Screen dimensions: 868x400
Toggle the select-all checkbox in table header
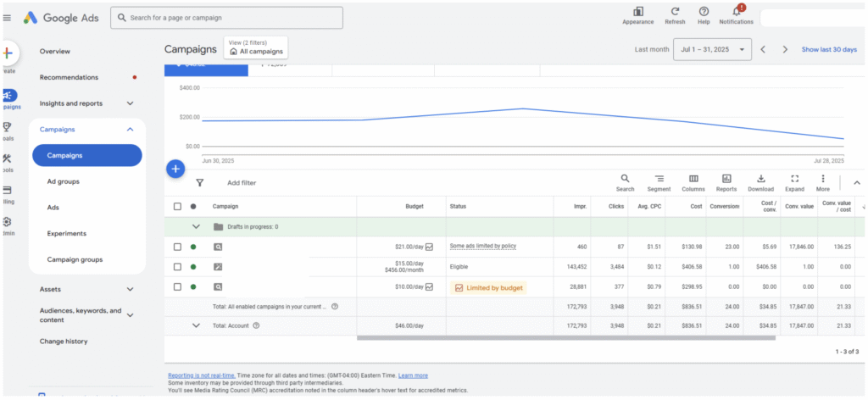click(177, 206)
